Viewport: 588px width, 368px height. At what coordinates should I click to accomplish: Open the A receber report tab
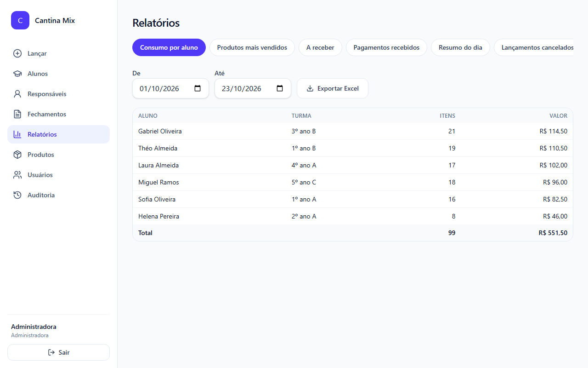pos(320,47)
